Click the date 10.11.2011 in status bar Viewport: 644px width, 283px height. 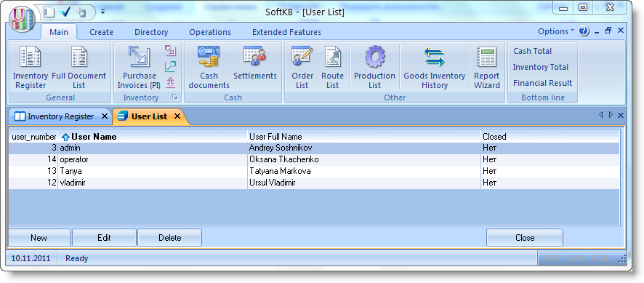31,259
